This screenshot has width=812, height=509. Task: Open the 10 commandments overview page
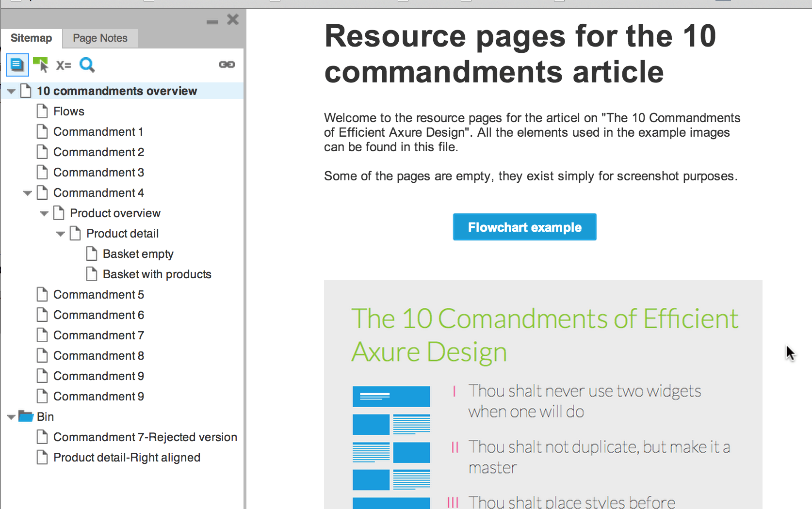pos(117,91)
